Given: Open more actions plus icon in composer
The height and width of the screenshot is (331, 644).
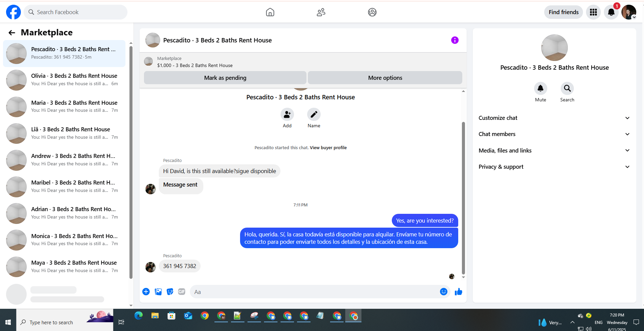Looking at the screenshot, I should tap(146, 292).
